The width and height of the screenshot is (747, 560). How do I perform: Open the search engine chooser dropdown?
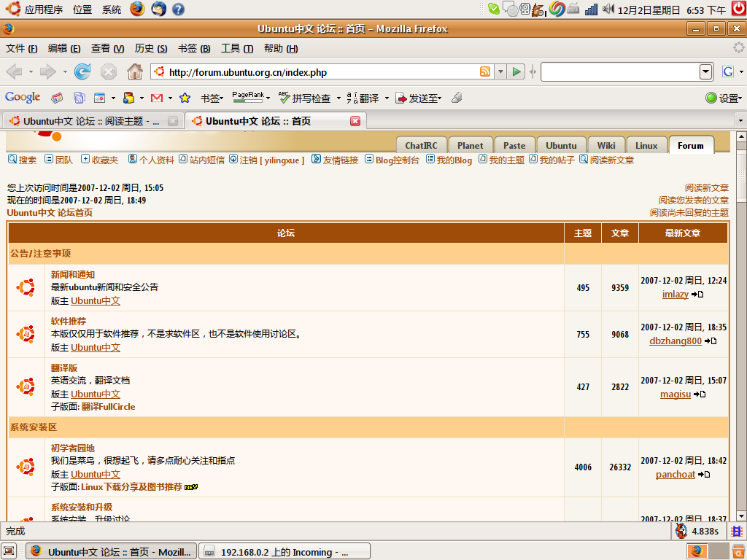741,72
